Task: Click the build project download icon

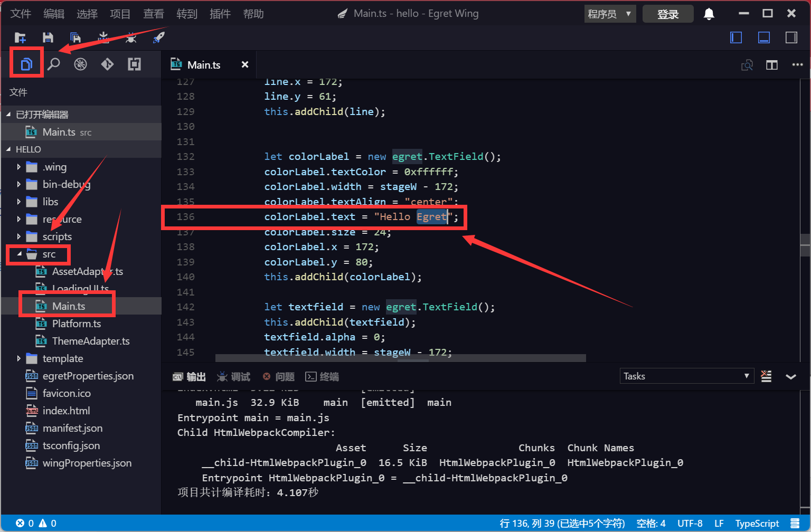Action: [103, 37]
